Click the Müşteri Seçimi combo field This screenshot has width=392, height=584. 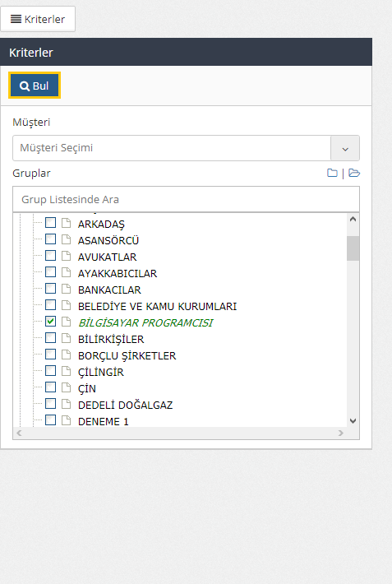pos(172,148)
